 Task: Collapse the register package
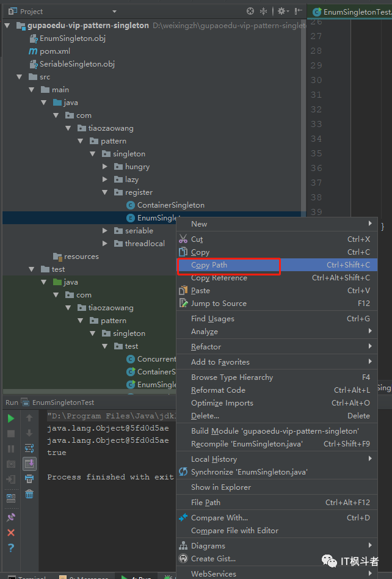pyautogui.click(x=105, y=192)
